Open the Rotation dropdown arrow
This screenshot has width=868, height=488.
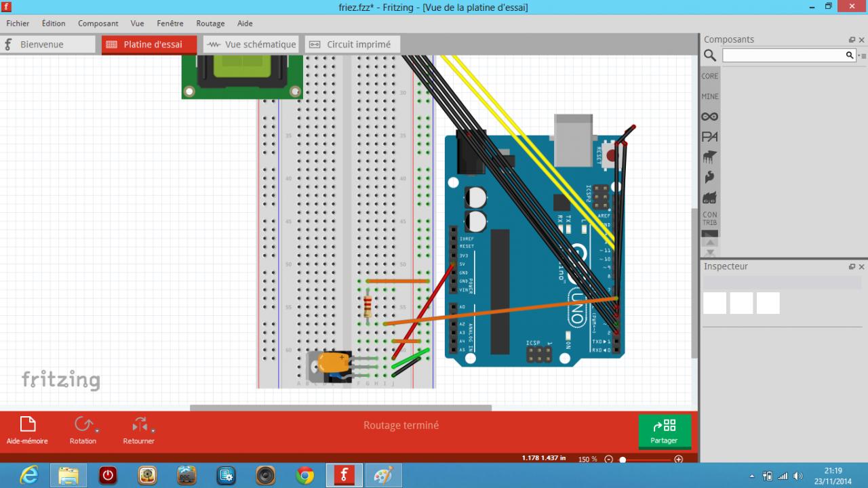(98, 430)
